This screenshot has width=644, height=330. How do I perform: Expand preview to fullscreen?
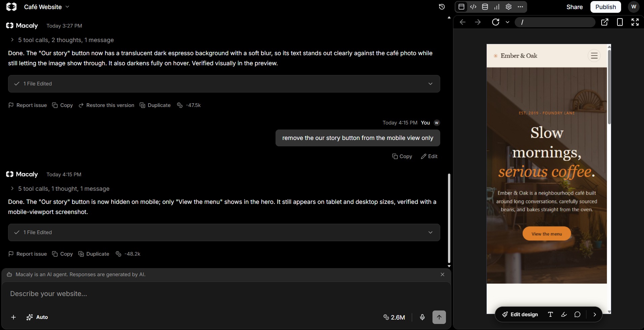(x=635, y=22)
